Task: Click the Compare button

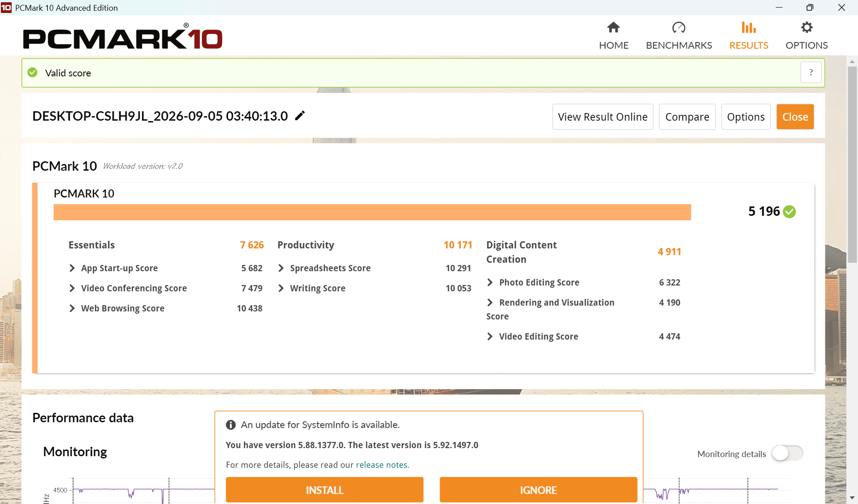Action: (x=687, y=117)
